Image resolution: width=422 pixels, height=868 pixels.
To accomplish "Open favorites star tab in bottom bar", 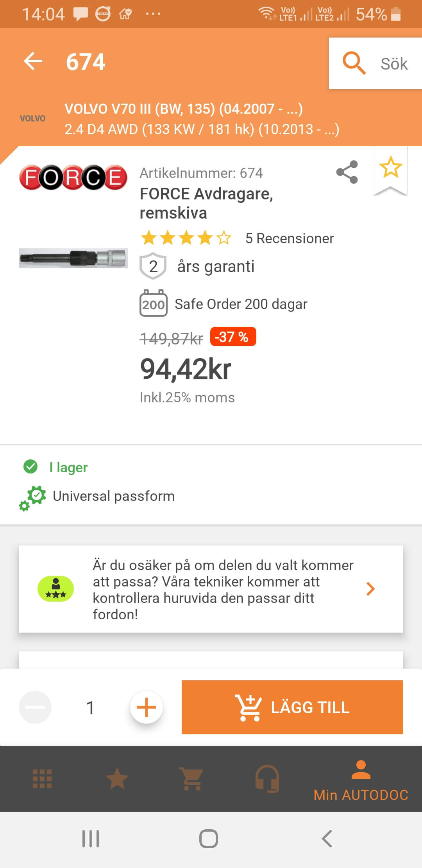I will point(117,779).
